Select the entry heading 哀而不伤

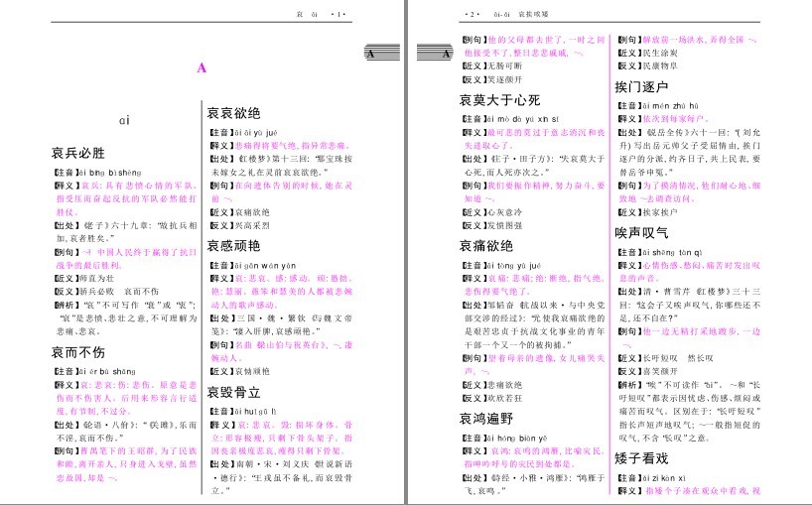coord(78,352)
